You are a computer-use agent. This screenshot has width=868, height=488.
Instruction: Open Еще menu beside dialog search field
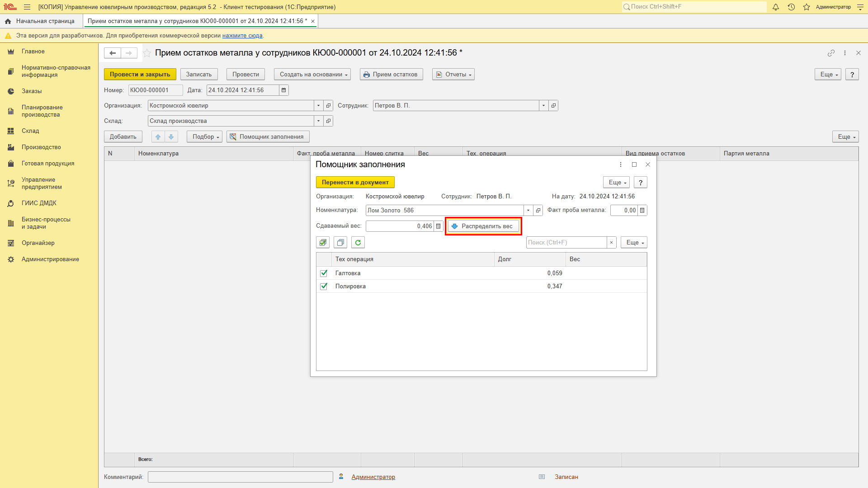click(x=634, y=243)
